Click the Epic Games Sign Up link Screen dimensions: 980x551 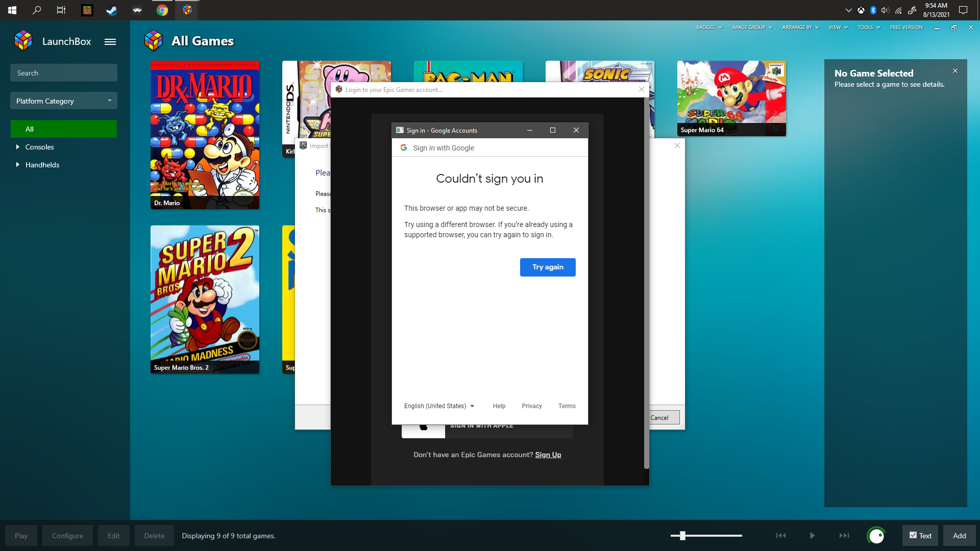(548, 455)
